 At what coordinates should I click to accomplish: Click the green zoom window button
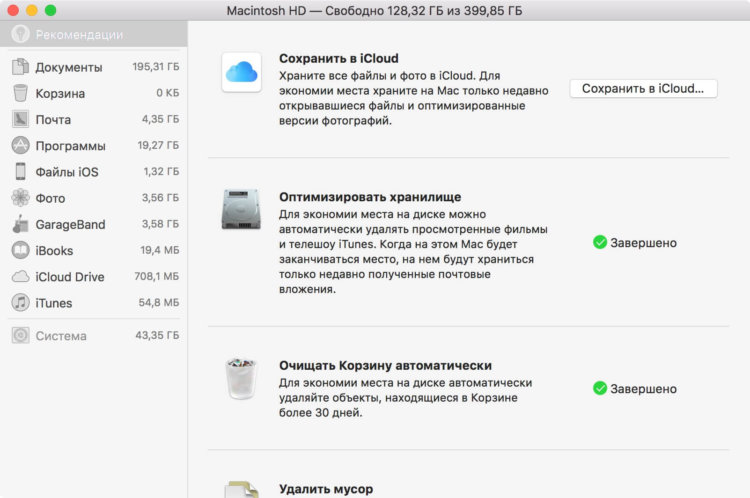point(51,10)
